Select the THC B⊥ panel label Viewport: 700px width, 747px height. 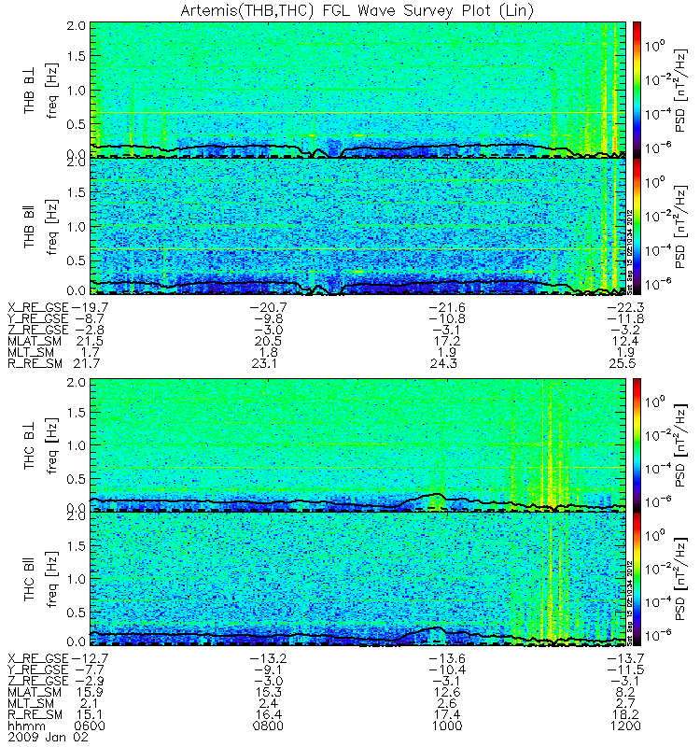tap(30, 445)
